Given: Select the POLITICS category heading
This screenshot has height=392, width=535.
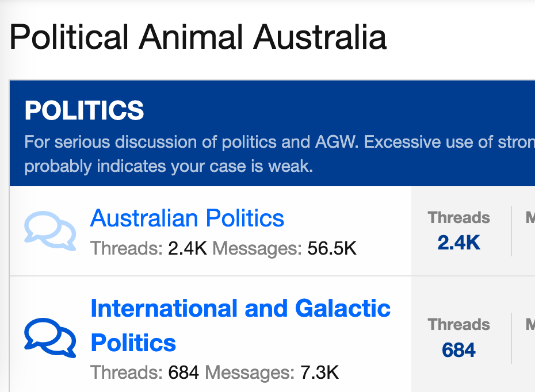Looking at the screenshot, I should (x=84, y=111).
